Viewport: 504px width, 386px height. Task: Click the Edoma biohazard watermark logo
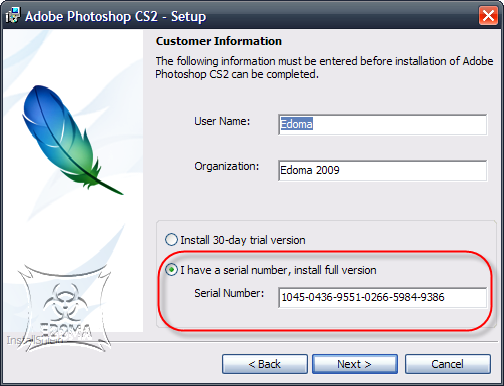point(64,308)
